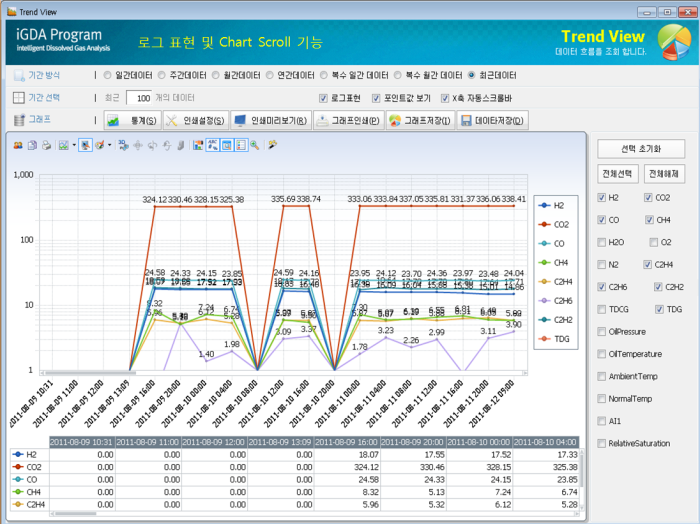This screenshot has width=700, height=524.
Task: Enable the OilPressure checkbox
Action: tap(602, 332)
